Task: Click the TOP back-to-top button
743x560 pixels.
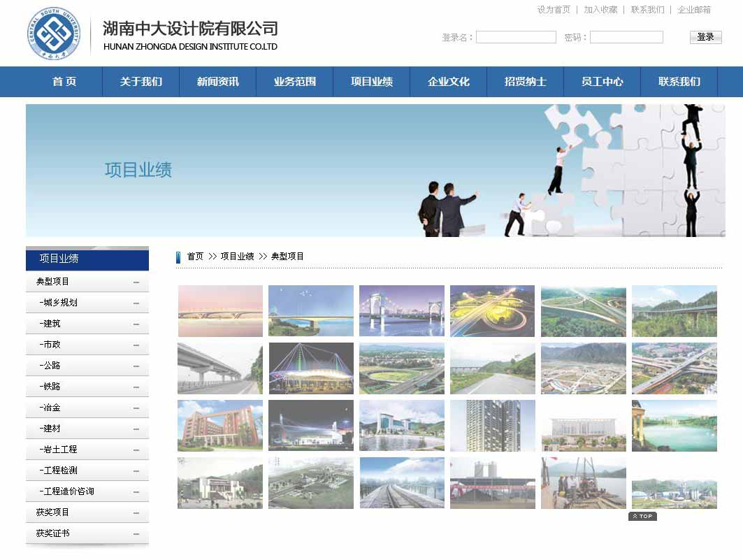Action: 642,517
